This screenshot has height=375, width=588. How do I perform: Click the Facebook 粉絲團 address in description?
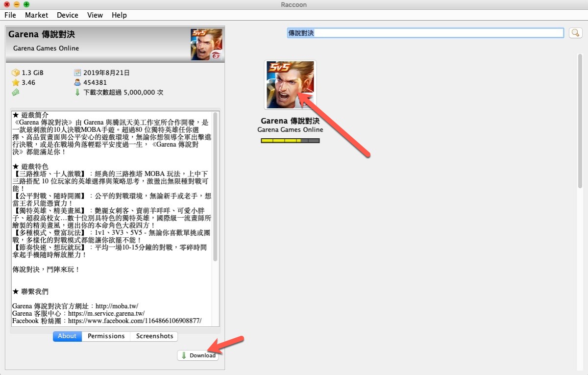click(x=135, y=321)
